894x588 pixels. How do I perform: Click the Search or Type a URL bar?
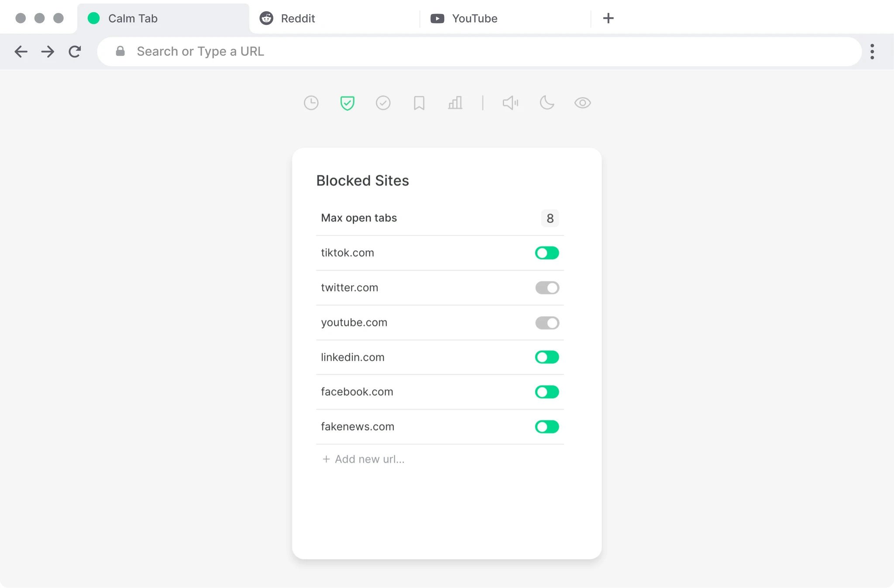pyautogui.click(x=479, y=51)
